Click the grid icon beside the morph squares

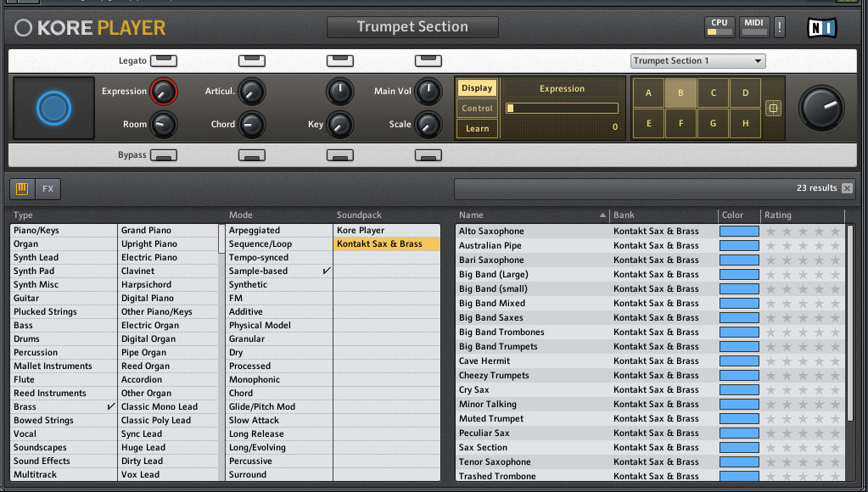[773, 109]
